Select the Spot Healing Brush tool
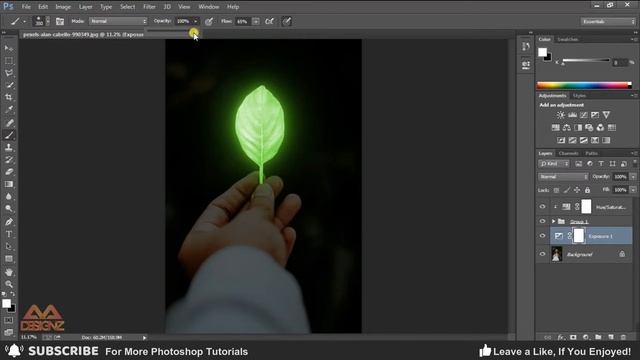 (9, 123)
